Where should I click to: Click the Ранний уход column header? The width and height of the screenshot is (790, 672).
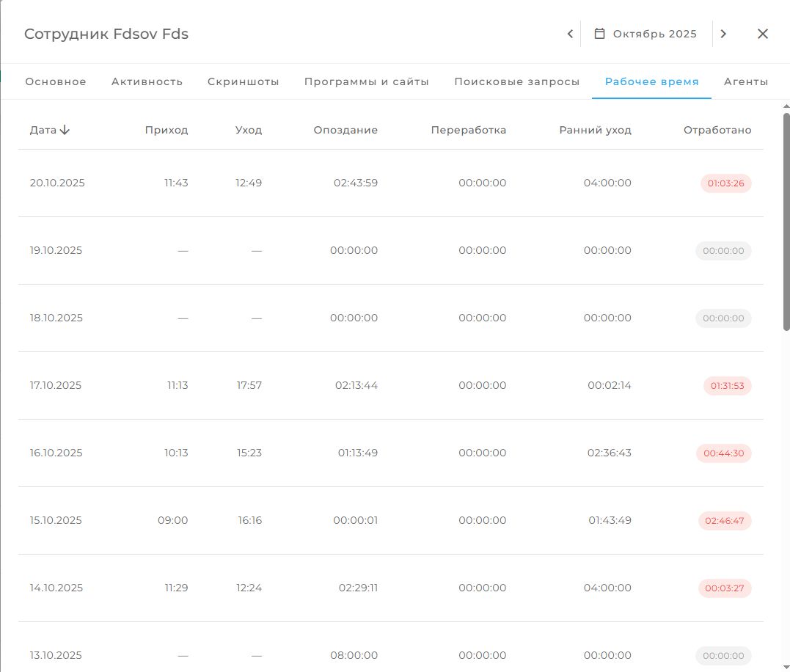pyautogui.click(x=595, y=130)
